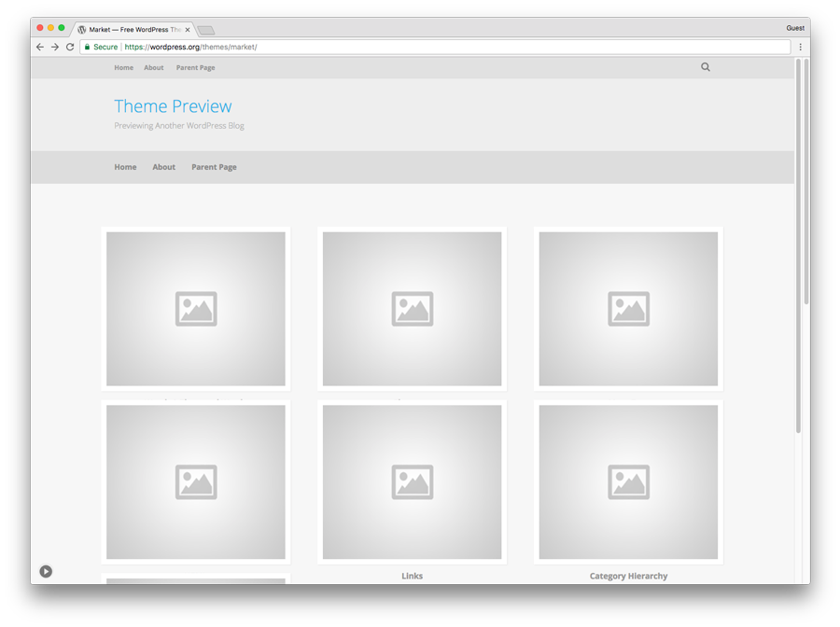Open first row middle placeholder thumbnail
The image size is (840, 627).
tap(412, 309)
